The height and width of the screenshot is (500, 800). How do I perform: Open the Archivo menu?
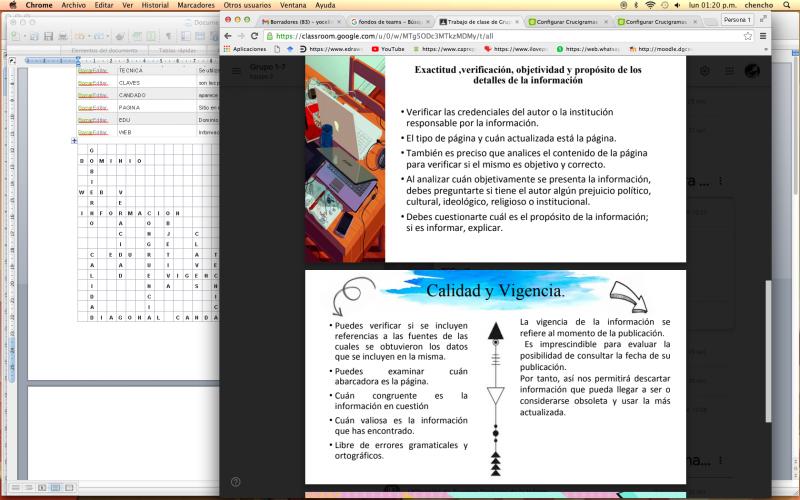[73, 5]
